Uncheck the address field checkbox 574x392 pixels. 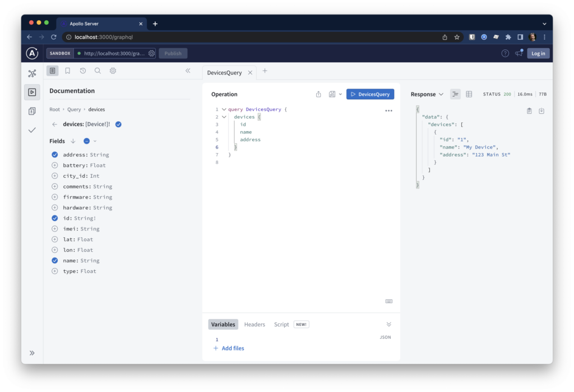(x=54, y=154)
